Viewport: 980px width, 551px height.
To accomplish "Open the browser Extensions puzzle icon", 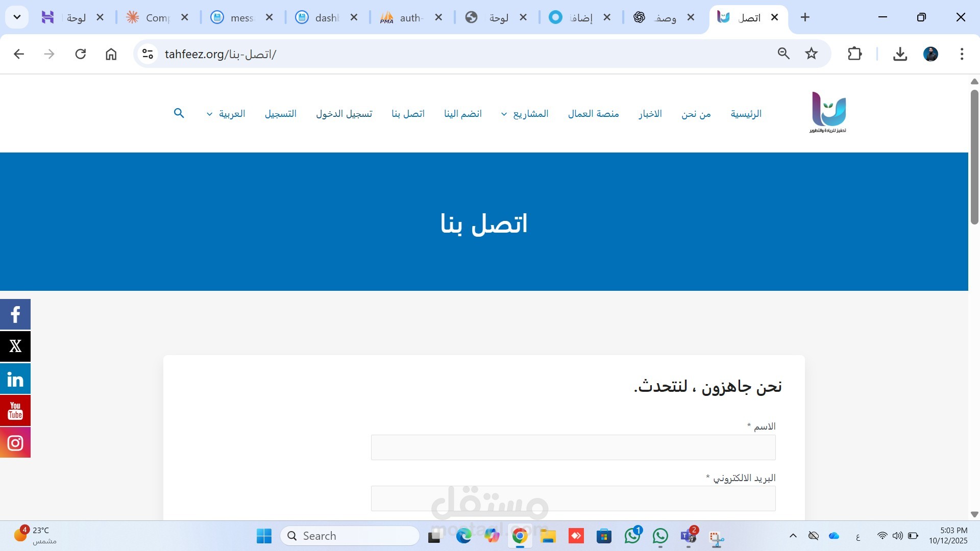I will (x=854, y=54).
